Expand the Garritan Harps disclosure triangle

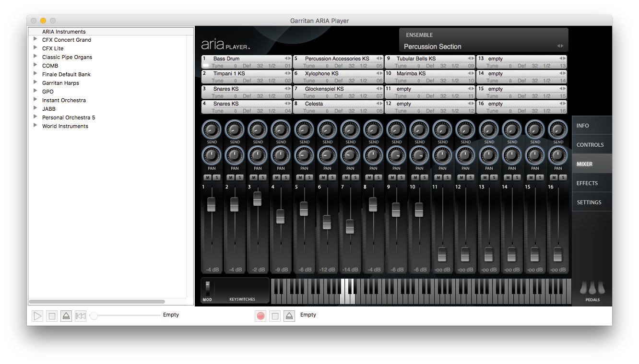(x=35, y=82)
